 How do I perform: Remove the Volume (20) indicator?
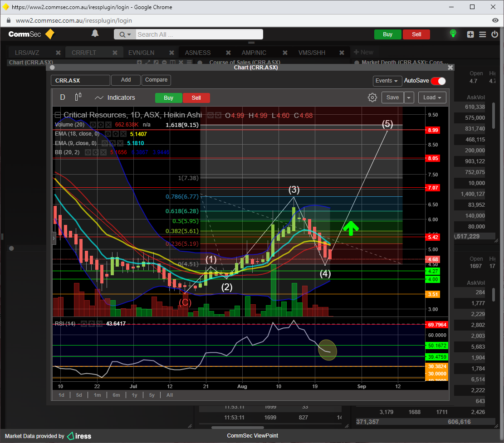click(x=109, y=124)
